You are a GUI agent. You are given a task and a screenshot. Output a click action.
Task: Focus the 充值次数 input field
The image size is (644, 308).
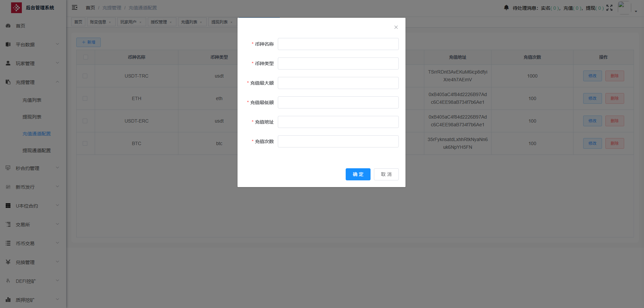click(x=338, y=141)
